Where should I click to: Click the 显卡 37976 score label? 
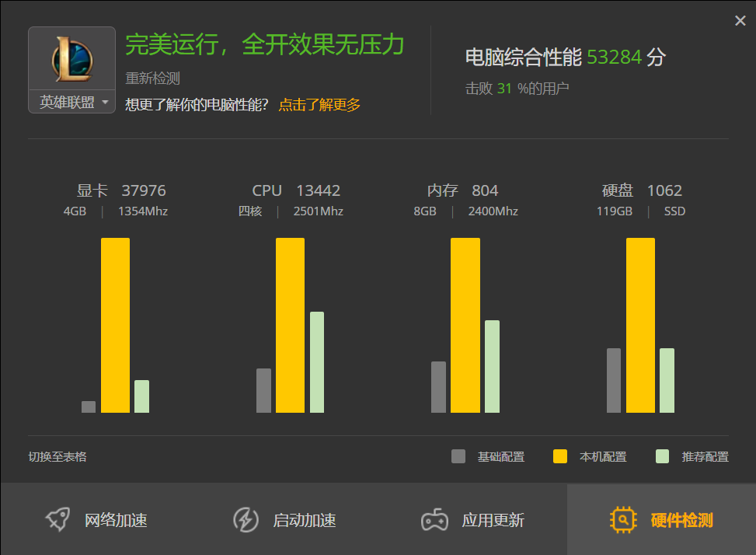click(121, 190)
